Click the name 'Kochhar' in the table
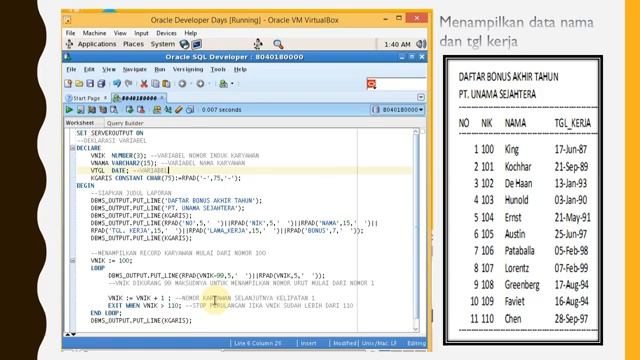 [518, 167]
